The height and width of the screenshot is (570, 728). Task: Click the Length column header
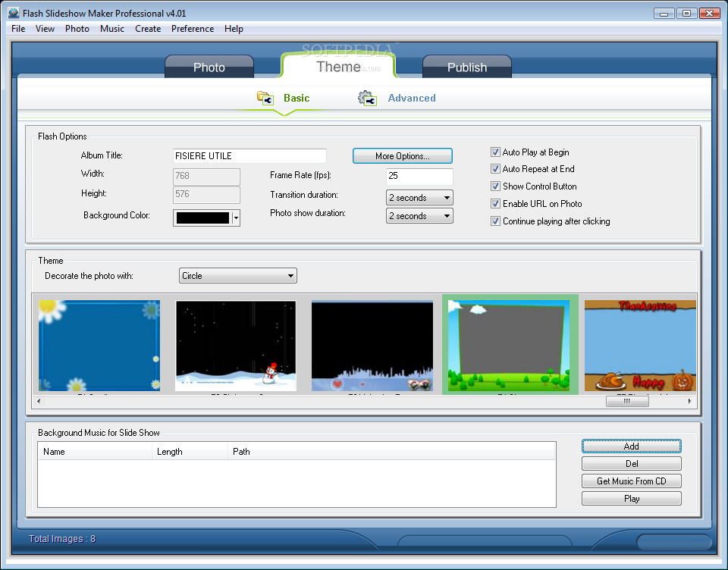pyautogui.click(x=190, y=452)
